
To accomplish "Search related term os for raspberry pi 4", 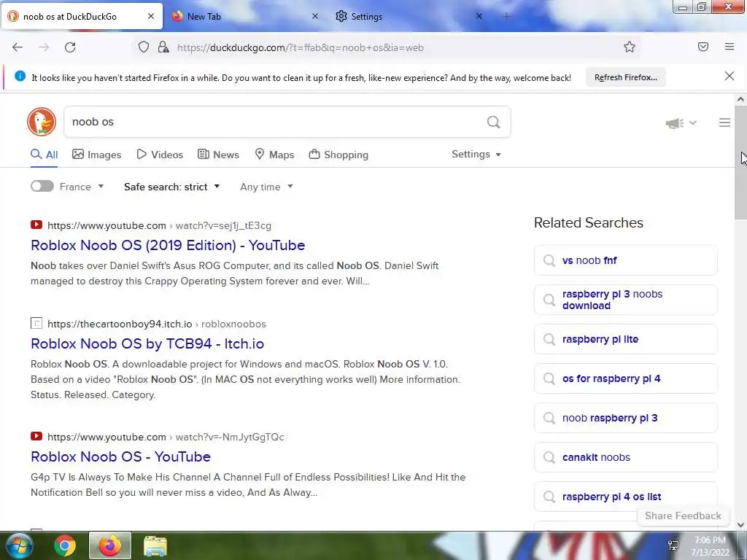I will [625, 378].
